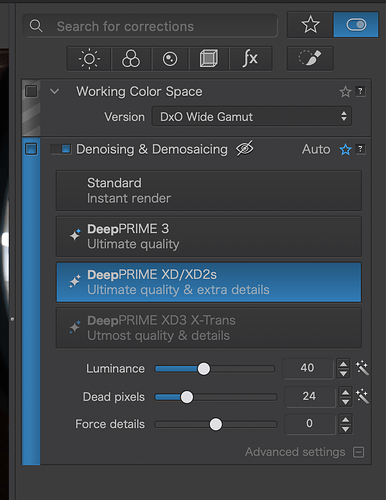The width and height of the screenshot is (386, 500).
Task: Toggle Denoising & Demosaicing on/off switch
Action: click(x=61, y=149)
